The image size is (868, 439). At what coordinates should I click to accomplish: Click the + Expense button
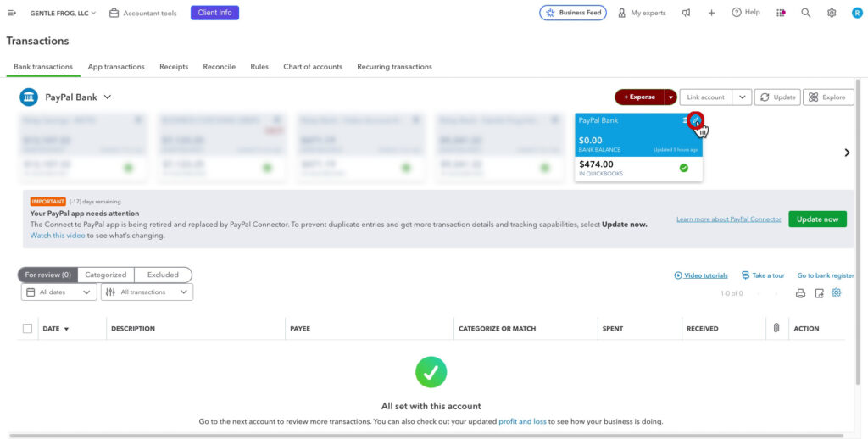point(639,97)
